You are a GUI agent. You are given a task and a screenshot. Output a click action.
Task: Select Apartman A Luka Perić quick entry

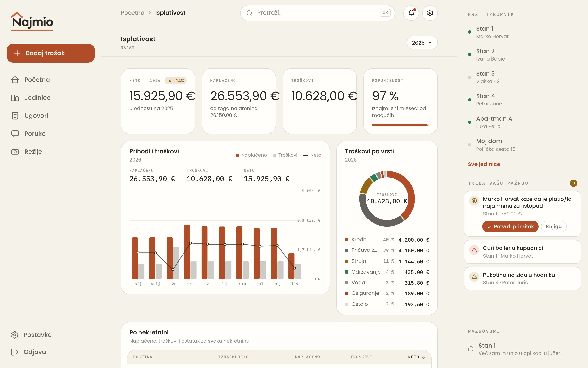(x=522, y=122)
